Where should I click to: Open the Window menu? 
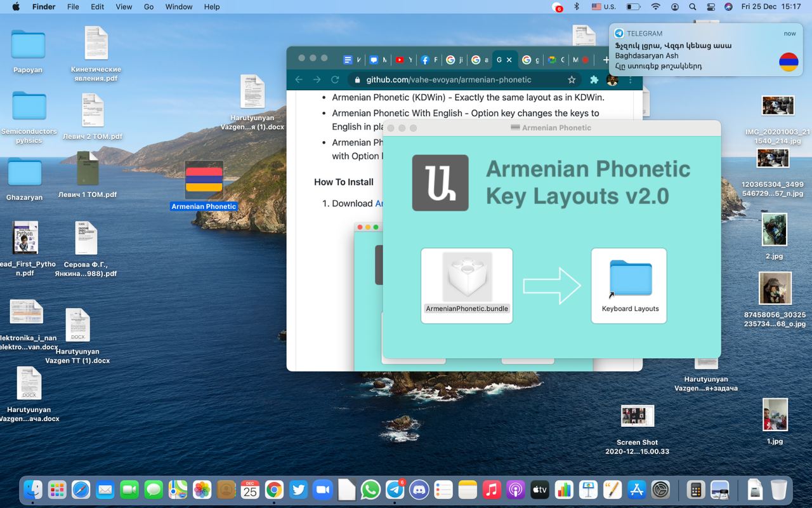pos(179,7)
